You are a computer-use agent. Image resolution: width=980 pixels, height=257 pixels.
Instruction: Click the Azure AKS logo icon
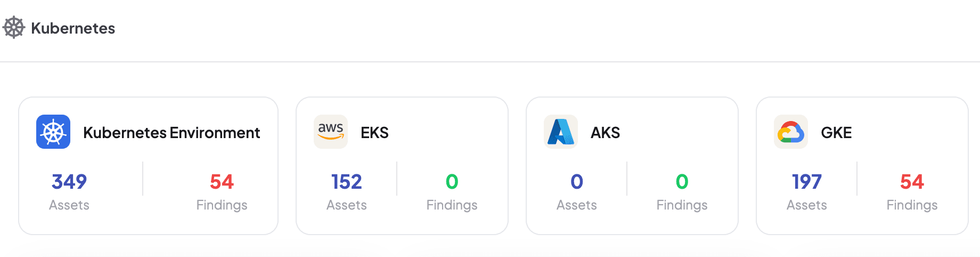pyautogui.click(x=561, y=132)
